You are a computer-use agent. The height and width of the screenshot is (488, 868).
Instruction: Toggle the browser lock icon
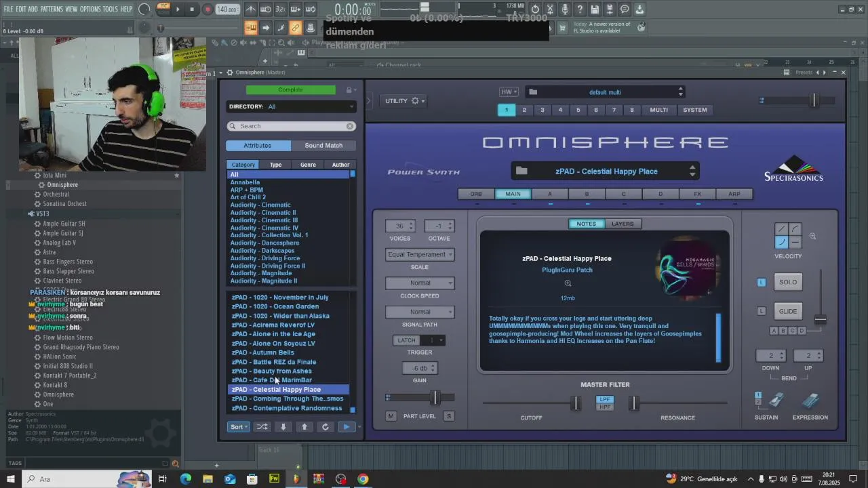(x=349, y=90)
